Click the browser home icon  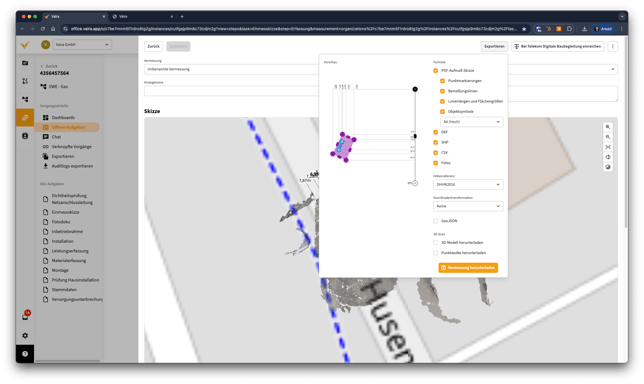[53, 29]
